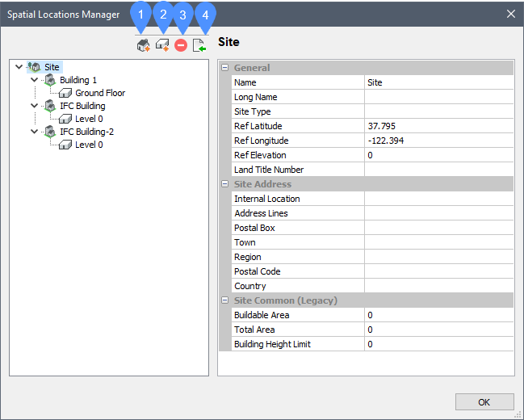Screen dimensions: 524x420
Task: Click the Town value field
Action: click(438, 242)
